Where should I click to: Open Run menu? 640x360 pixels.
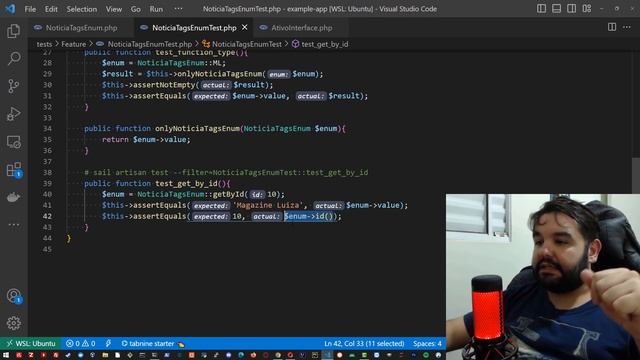pos(156,9)
